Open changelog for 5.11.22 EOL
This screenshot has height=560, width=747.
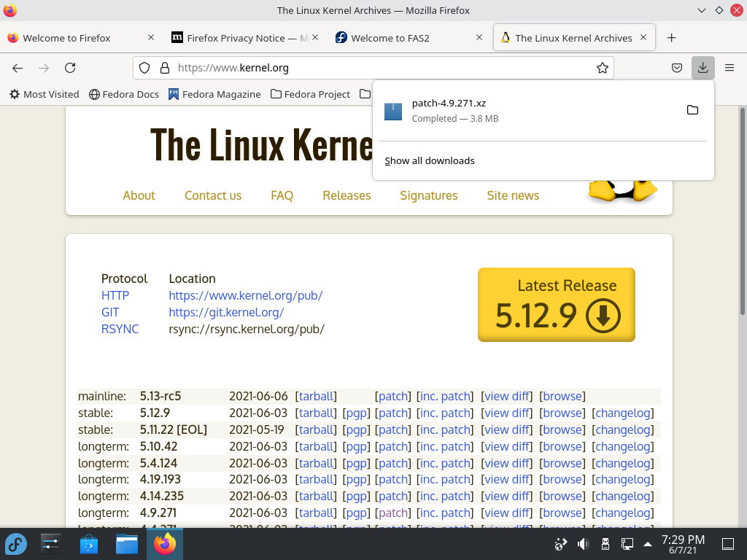623,429
